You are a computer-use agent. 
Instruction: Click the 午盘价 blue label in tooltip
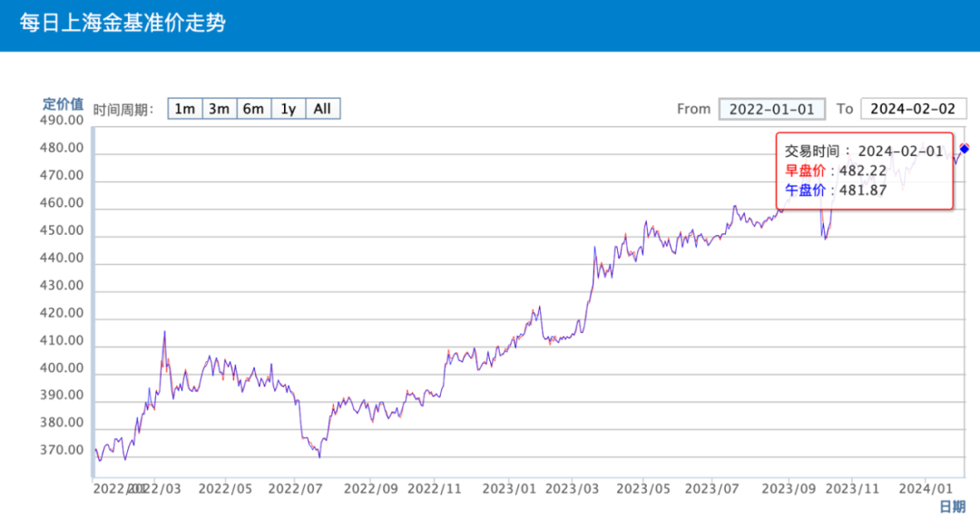click(x=806, y=190)
